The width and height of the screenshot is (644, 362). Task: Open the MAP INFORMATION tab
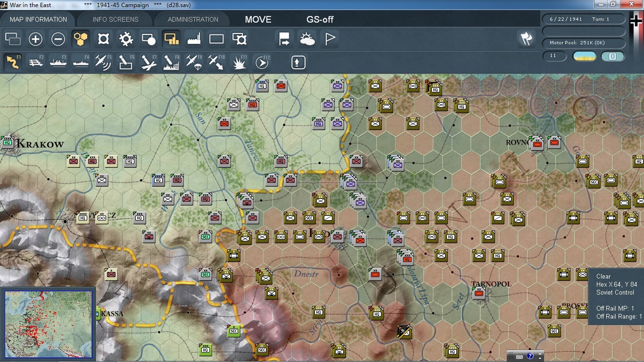(x=38, y=19)
